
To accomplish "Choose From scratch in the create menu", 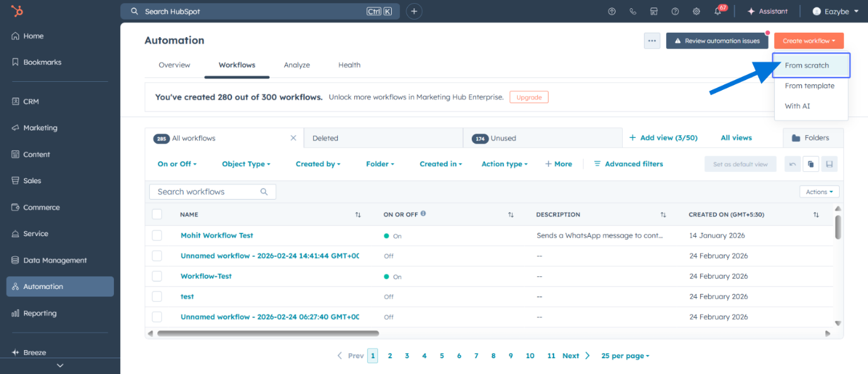I will coord(811,65).
